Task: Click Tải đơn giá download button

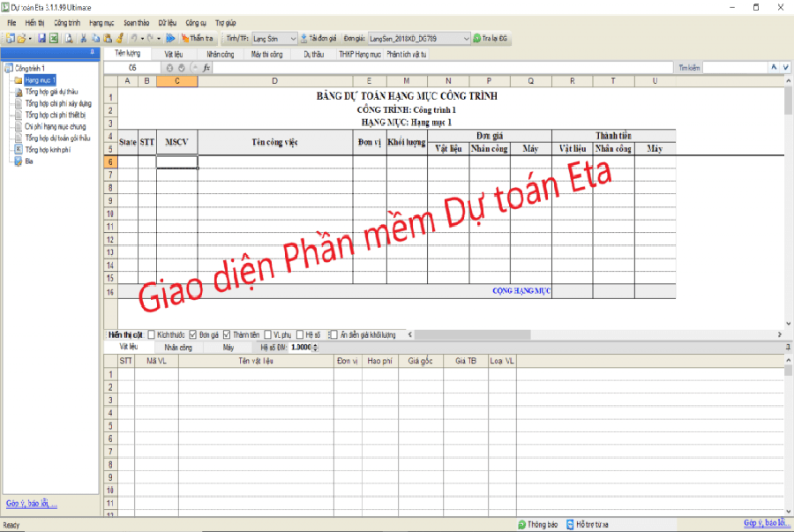Action: (x=318, y=39)
